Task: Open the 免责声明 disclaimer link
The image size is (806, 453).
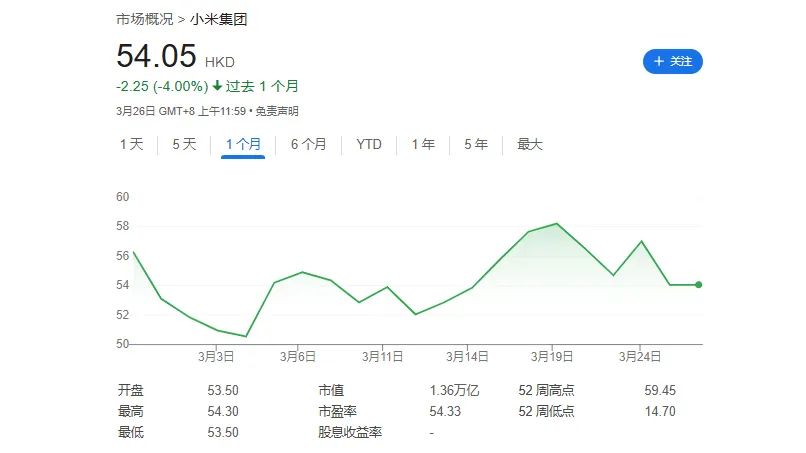Action: [x=276, y=111]
